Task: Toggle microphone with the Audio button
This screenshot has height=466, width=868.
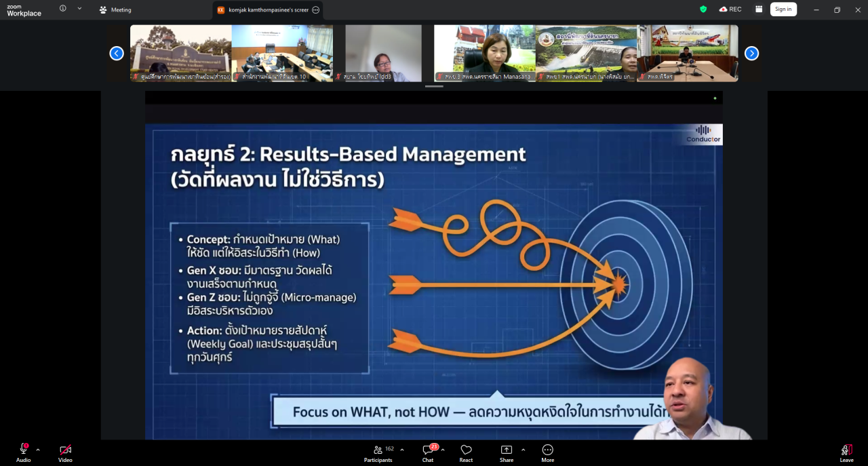Action: click(x=23, y=452)
